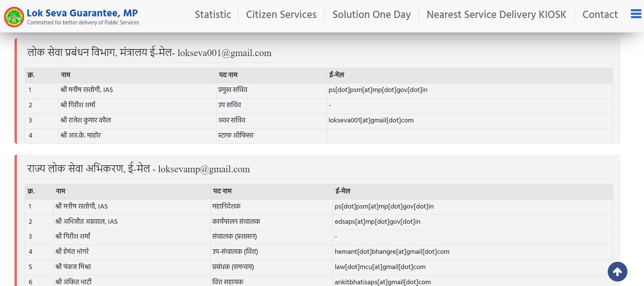Viewport: 644px width, 286px height.
Task: Click the पद नाम header in first table
Action: click(x=228, y=75)
